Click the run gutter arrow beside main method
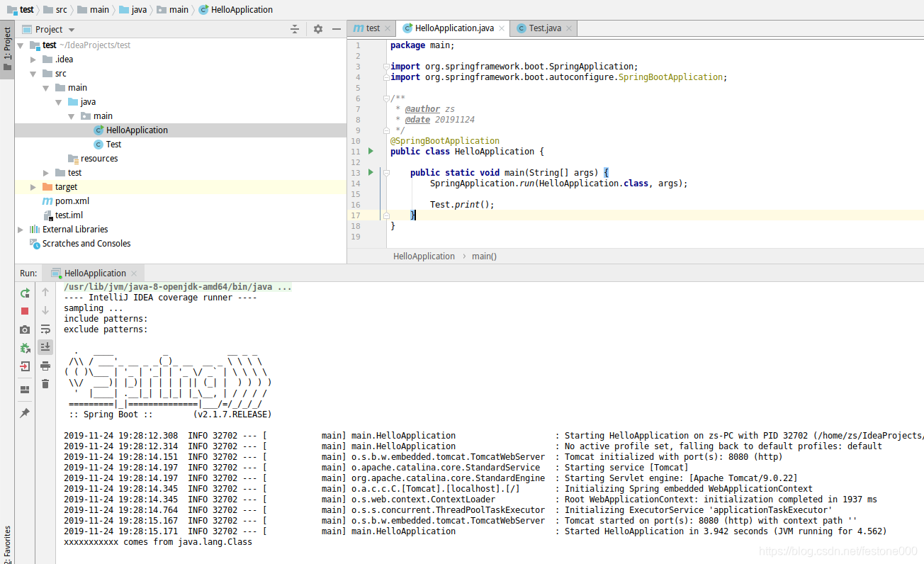The height and width of the screenshot is (564, 924). coord(371,172)
